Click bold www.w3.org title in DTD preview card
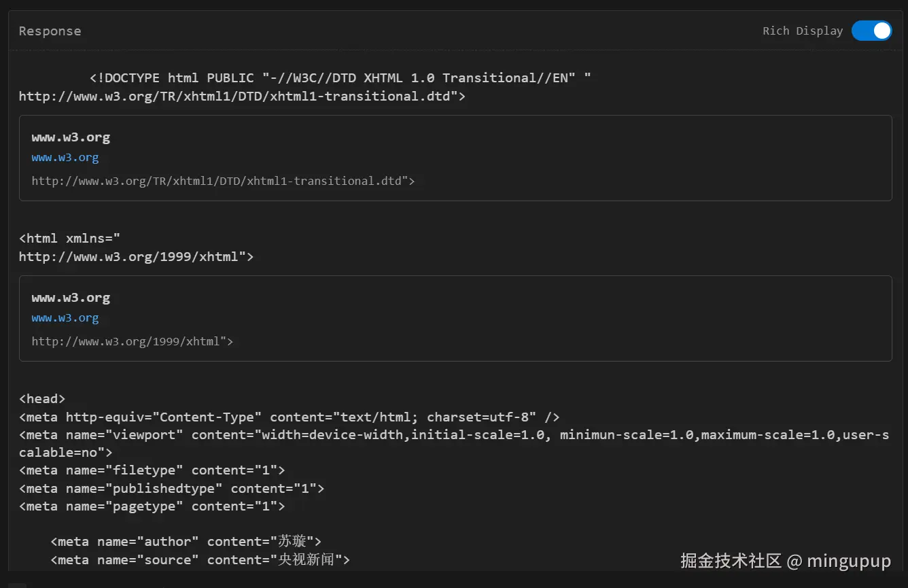The image size is (908, 588). (71, 137)
